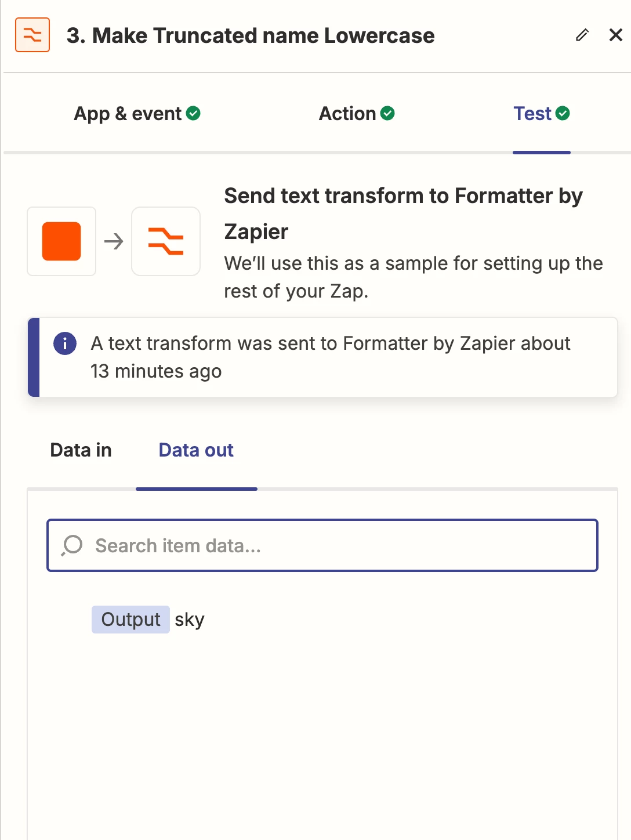
Task: Click the magnifier icon in search box
Action: (x=72, y=545)
